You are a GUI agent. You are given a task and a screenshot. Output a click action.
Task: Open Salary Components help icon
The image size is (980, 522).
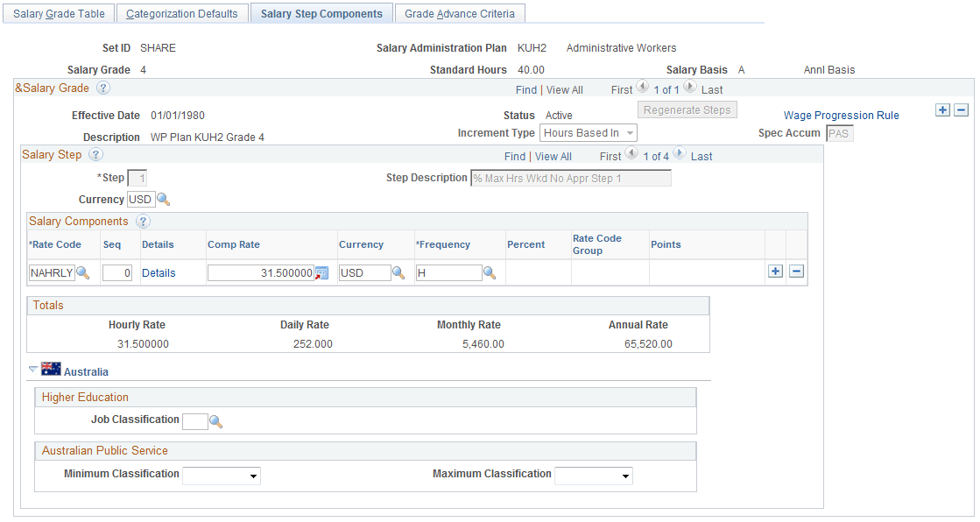(143, 221)
